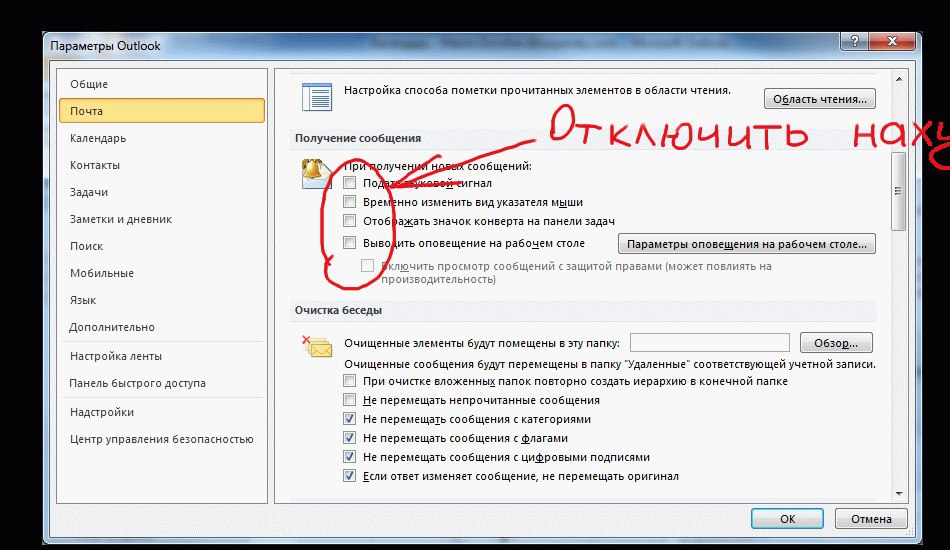Open the Заметки и дневник category
The width and height of the screenshot is (950, 550).
(x=162, y=219)
